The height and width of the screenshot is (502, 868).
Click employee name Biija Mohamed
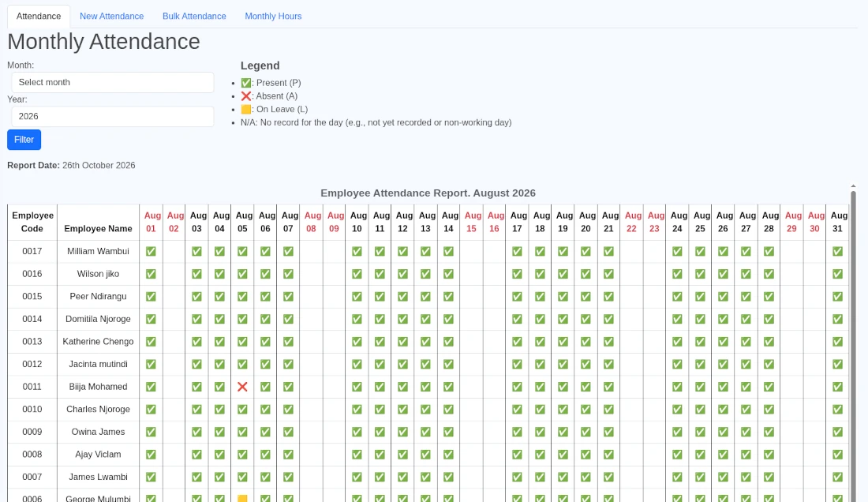click(x=98, y=387)
